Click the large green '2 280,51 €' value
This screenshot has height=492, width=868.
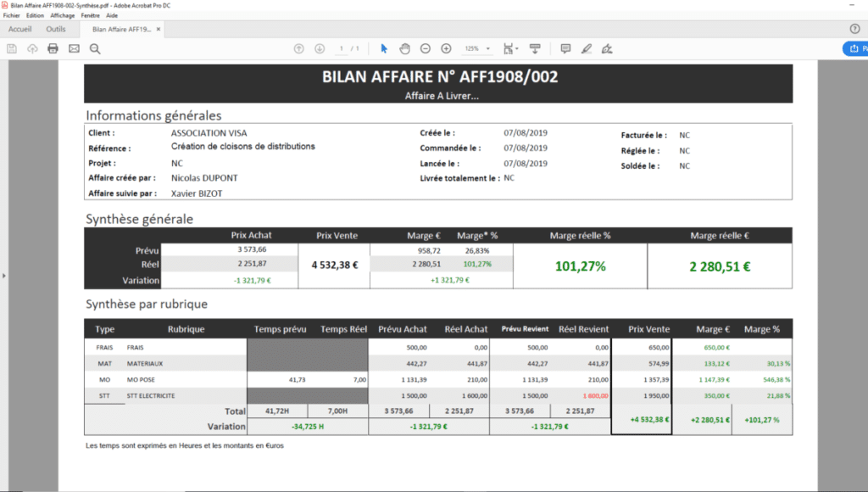pos(720,266)
